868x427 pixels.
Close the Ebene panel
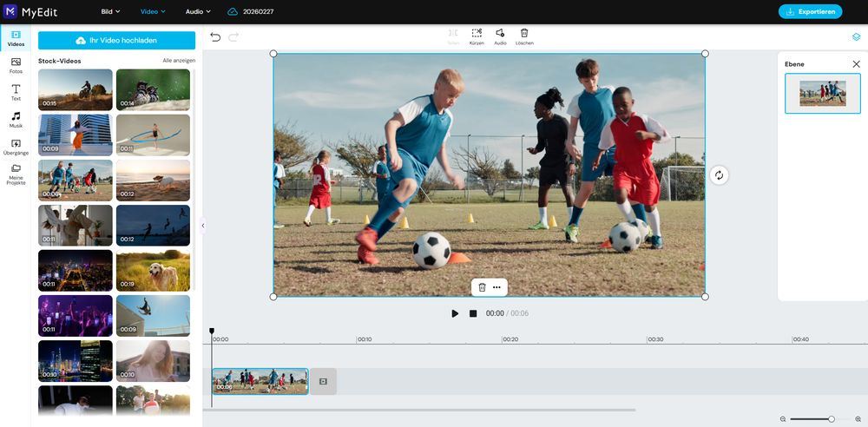(x=856, y=64)
